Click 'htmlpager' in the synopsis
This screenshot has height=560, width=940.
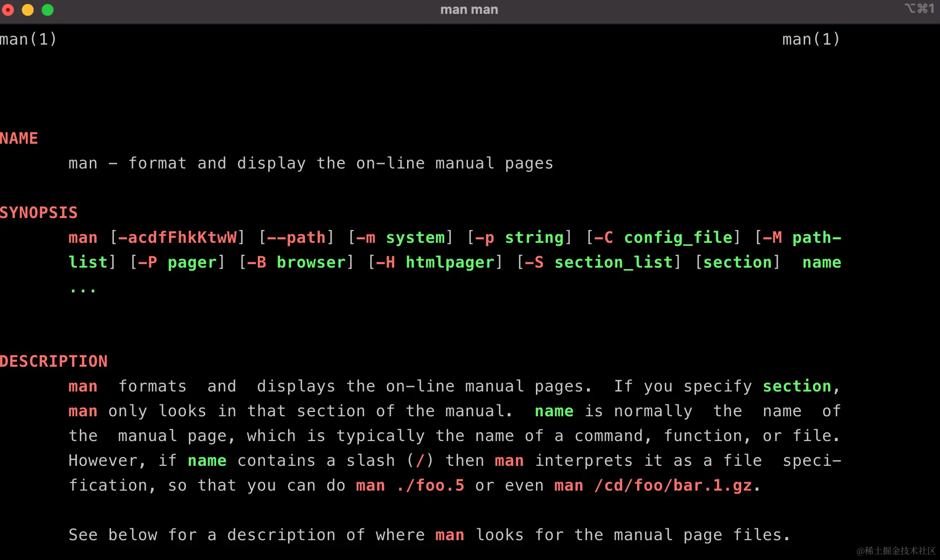450,263
